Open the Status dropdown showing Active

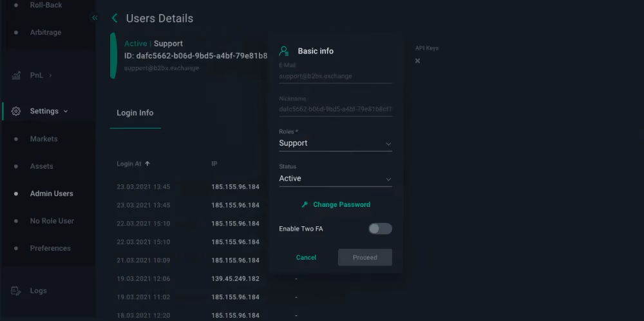335,179
